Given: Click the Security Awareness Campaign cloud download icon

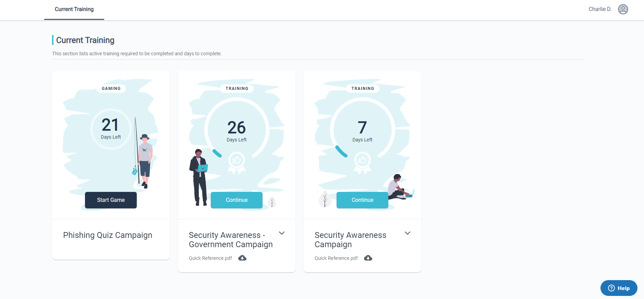Looking at the screenshot, I should click(368, 258).
